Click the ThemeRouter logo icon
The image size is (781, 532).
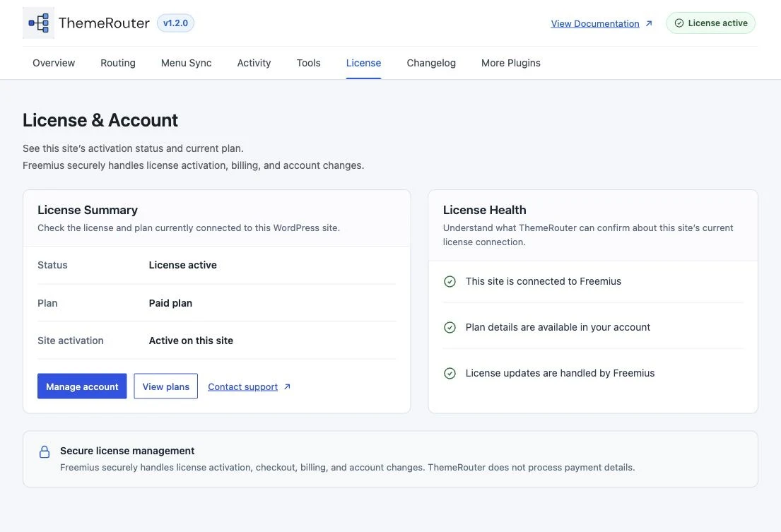point(38,23)
